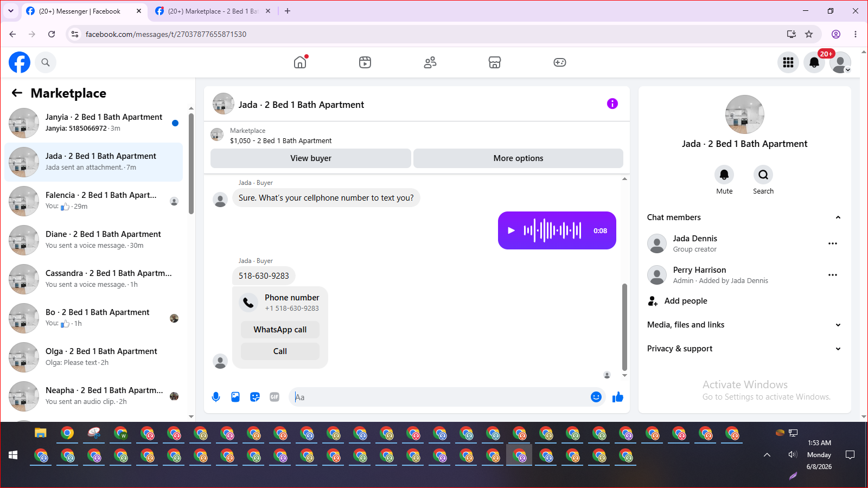Attach a photo file icon
This screenshot has height=488, width=868.
(x=235, y=397)
